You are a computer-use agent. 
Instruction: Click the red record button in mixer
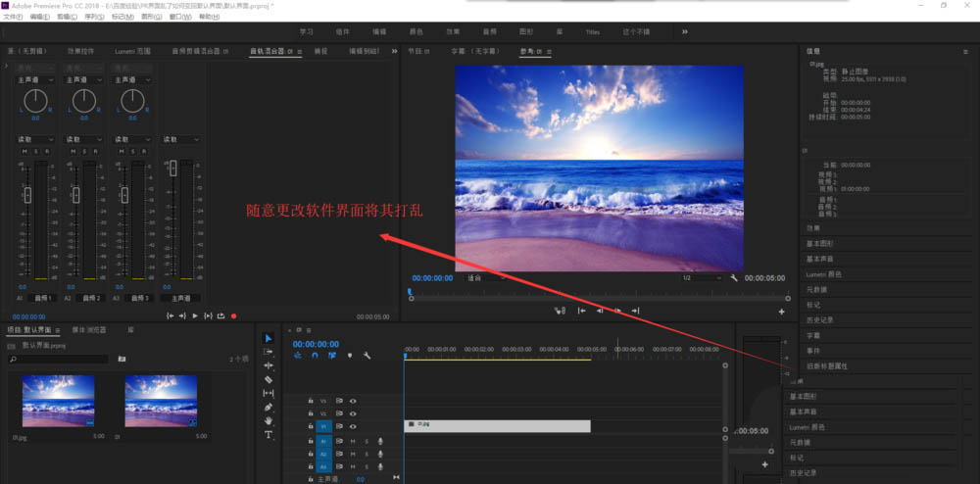tap(233, 315)
